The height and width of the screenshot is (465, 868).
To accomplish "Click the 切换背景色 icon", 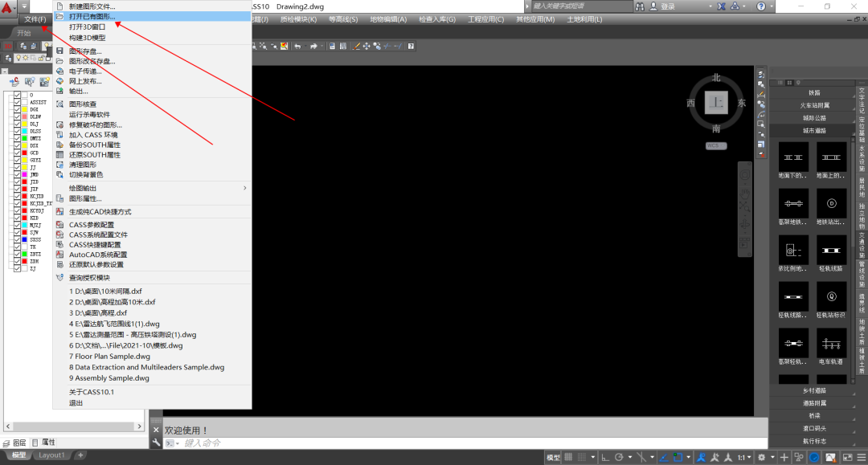I will tap(59, 175).
